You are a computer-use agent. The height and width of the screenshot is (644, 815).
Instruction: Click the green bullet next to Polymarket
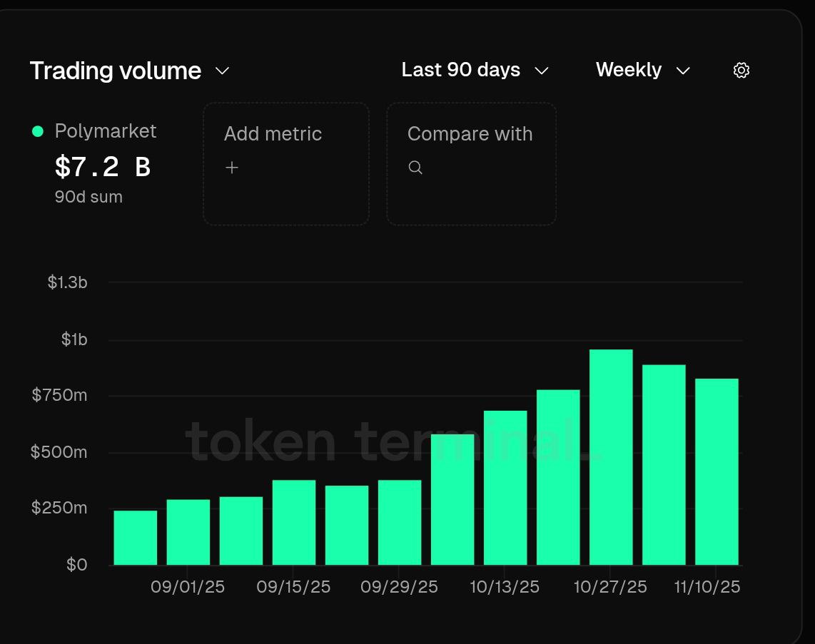[x=36, y=131]
